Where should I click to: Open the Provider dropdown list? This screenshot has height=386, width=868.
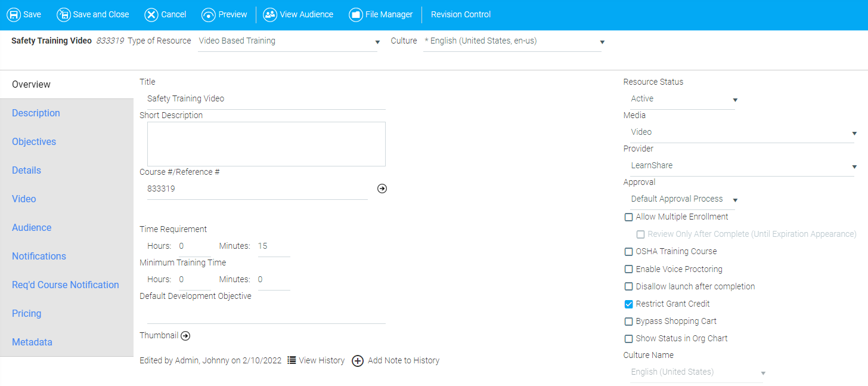click(743, 166)
